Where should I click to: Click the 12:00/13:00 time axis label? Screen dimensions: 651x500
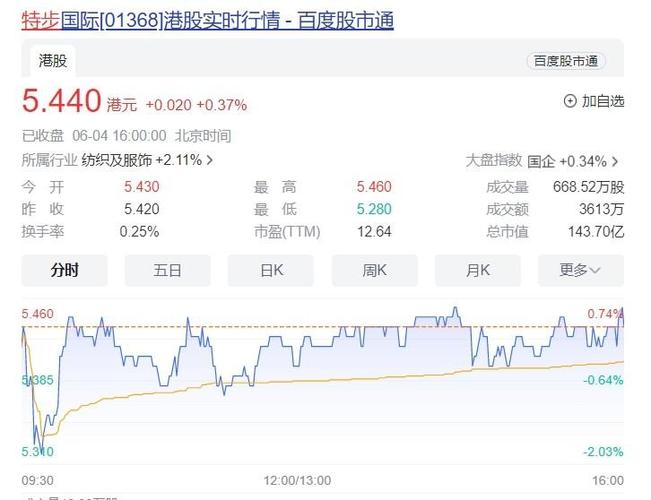click(297, 480)
